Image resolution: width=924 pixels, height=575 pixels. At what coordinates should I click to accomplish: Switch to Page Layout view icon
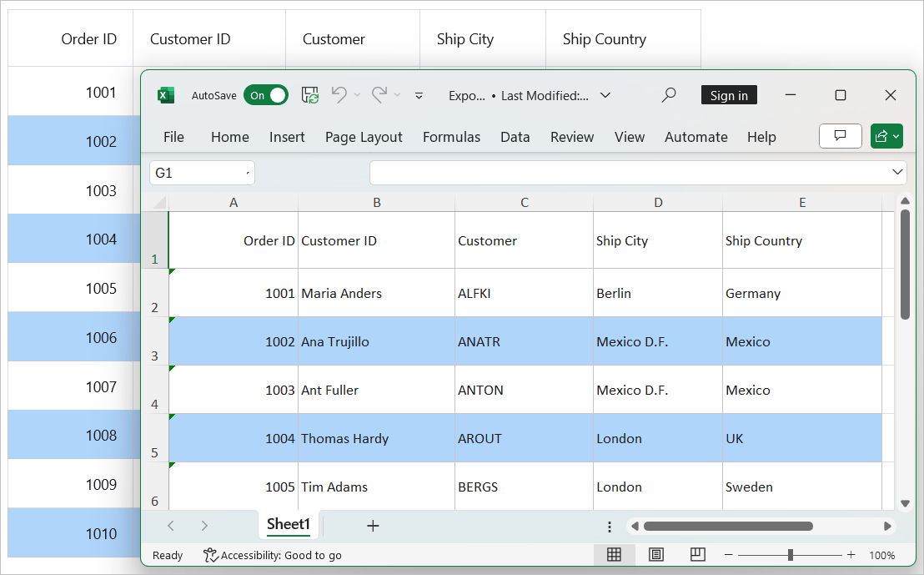[655, 555]
